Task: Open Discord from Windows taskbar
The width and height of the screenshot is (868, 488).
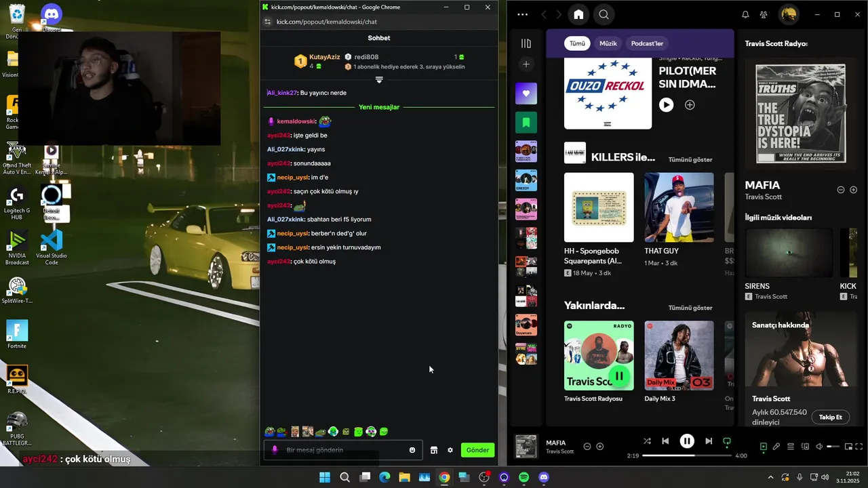Action: pyautogui.click(x=543, y=477)
